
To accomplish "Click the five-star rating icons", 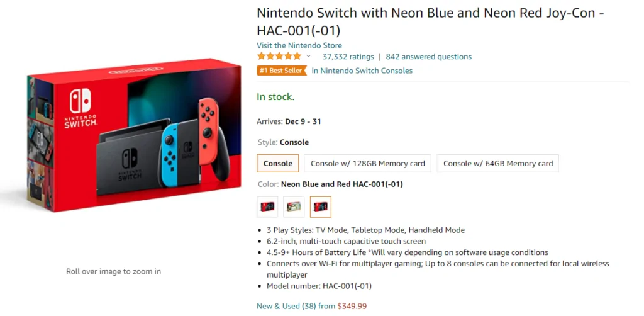I will click(279, 57).
